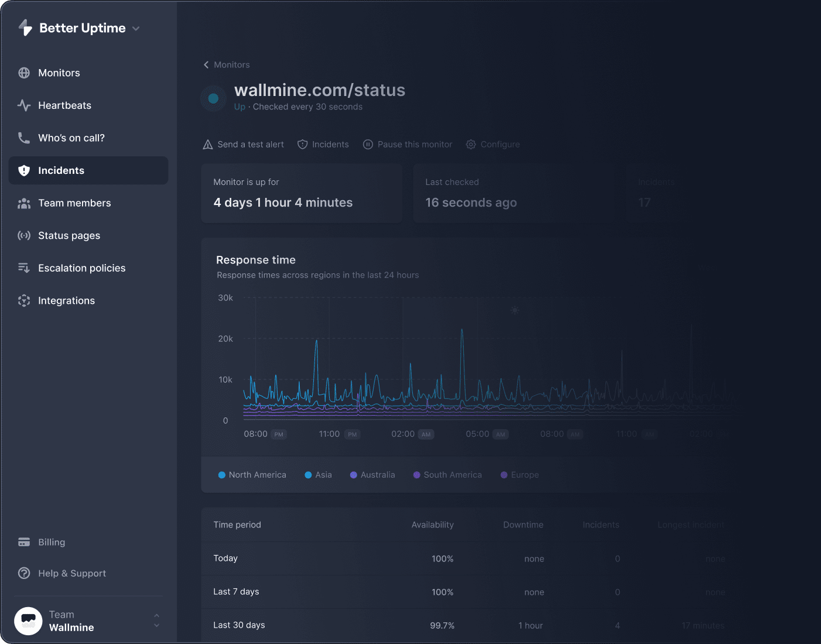The image size is (821, 644).
Task: Open Escalation policies in sidebar
Action: (82, 268)
